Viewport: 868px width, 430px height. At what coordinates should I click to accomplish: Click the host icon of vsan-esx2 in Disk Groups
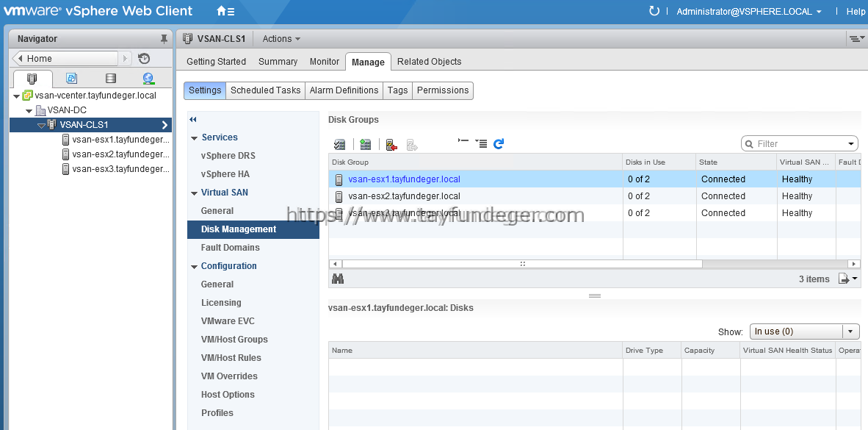pos(339,196)
